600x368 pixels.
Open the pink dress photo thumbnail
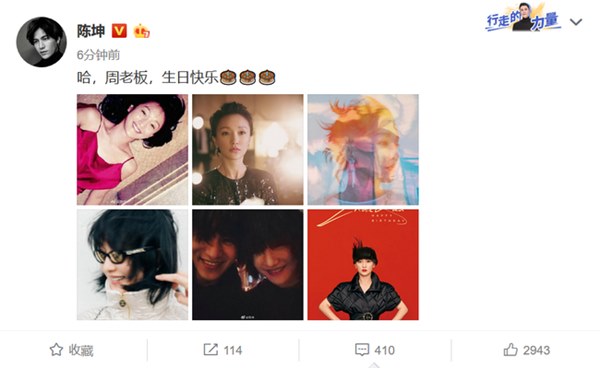[132, 150]
